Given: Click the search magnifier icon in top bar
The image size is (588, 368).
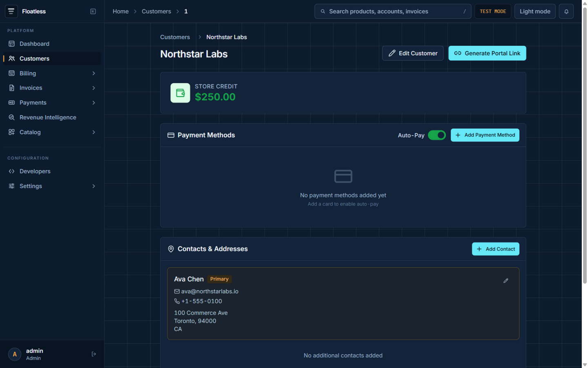Looking at the screenshot, I should point(323,11).
